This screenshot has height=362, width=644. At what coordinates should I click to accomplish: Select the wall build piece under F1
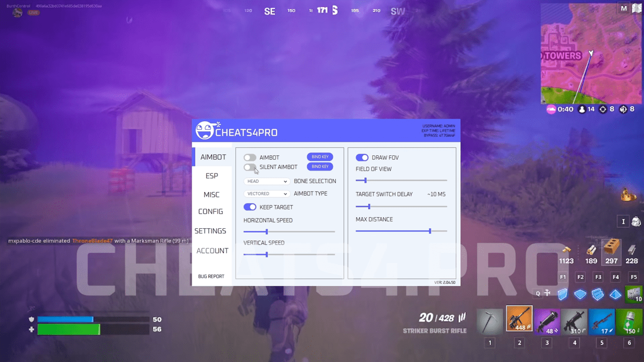pos(563,294)
